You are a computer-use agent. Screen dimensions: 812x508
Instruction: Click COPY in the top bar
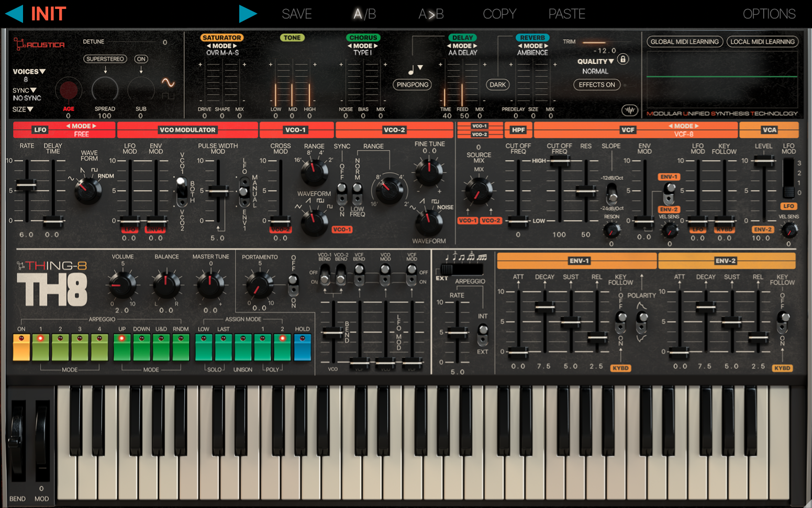(x=499, y=14)
